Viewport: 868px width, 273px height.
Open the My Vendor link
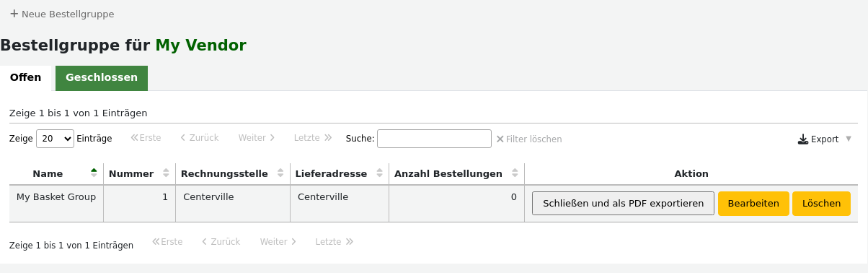[201, 45]
